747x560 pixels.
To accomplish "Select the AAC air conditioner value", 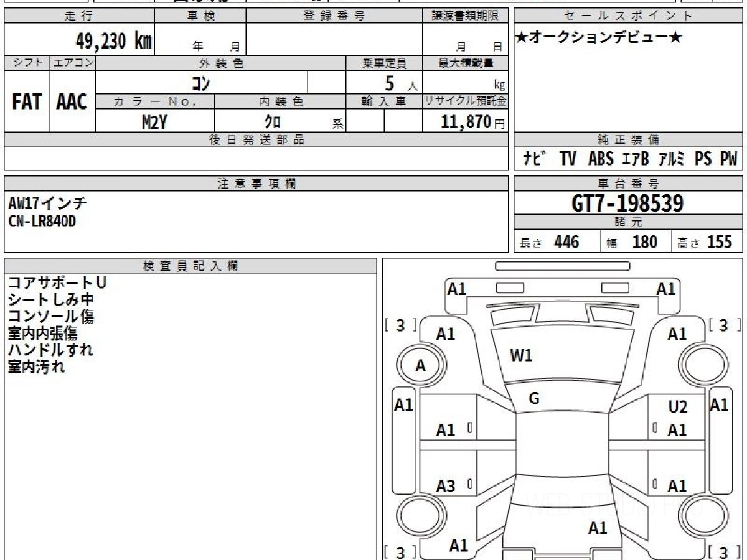I will point(72,101).
